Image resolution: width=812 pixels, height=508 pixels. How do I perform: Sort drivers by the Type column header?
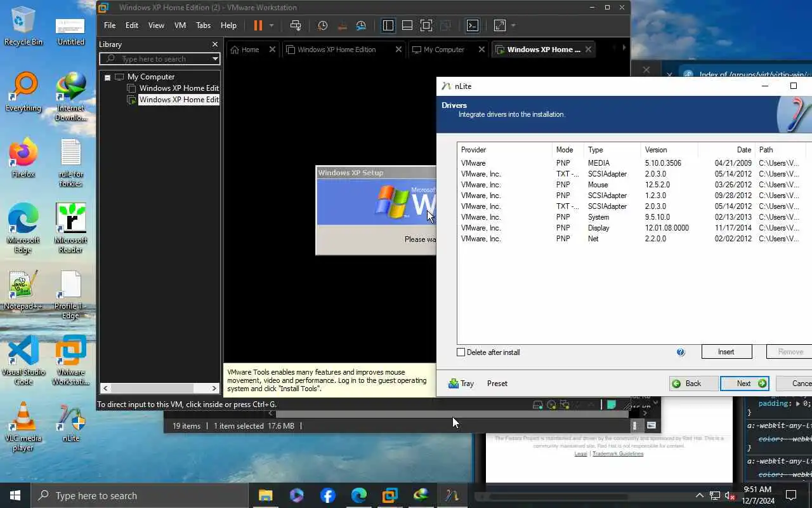coord(612,150)
